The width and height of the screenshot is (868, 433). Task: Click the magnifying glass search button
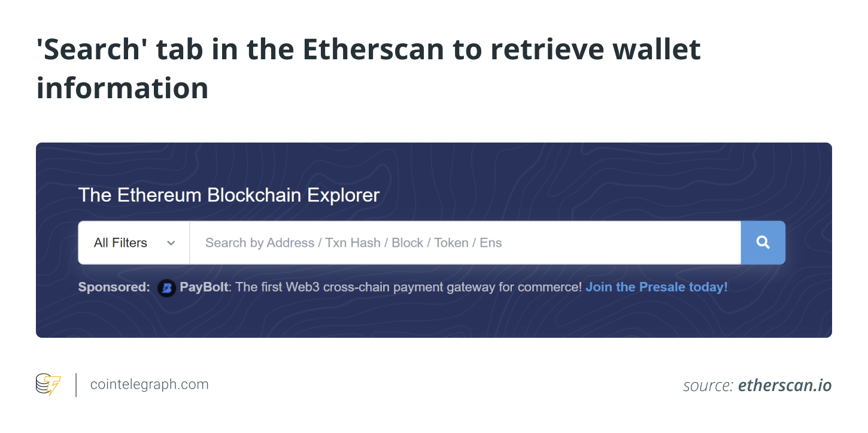[x=763, y=243]
